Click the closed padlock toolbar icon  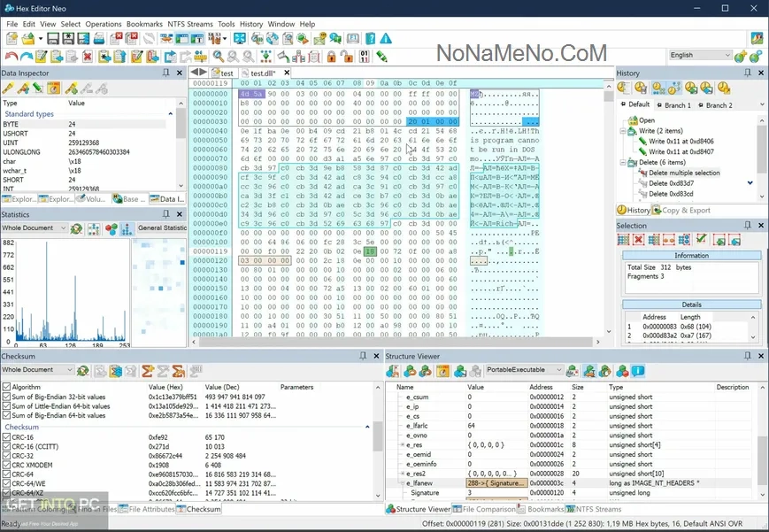330,57
